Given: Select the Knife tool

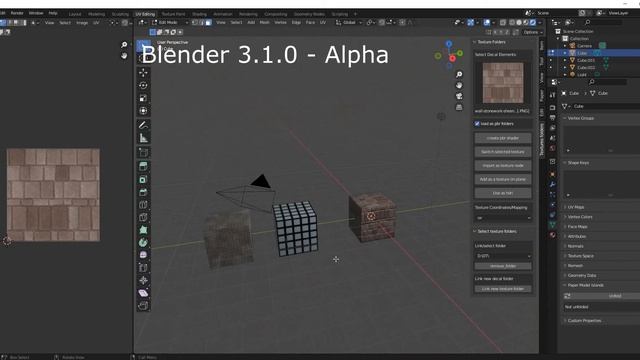Looking at the screenshot, I should point(143,217).
